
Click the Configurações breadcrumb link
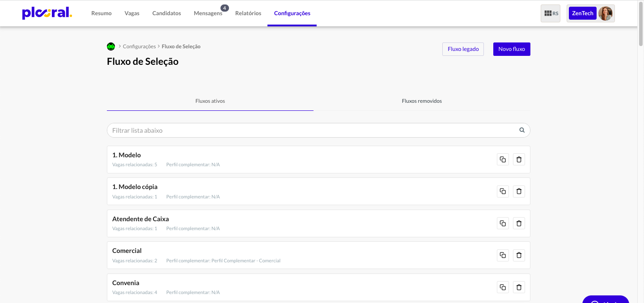coord(139,46)
